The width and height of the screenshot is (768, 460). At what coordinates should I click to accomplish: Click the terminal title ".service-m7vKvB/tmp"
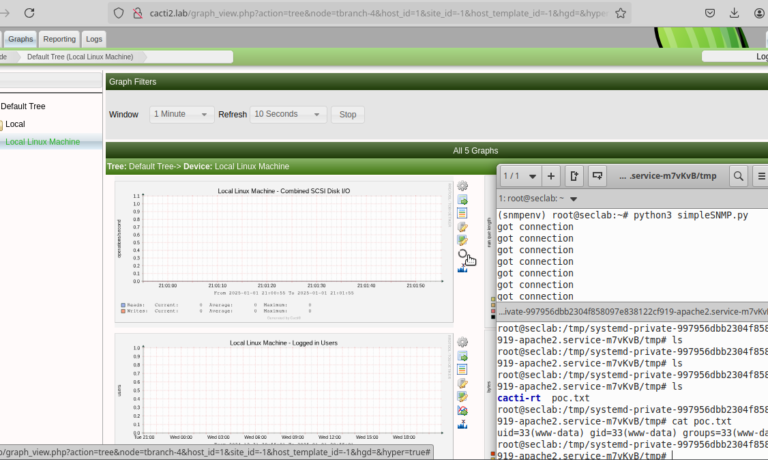[668, 176]
